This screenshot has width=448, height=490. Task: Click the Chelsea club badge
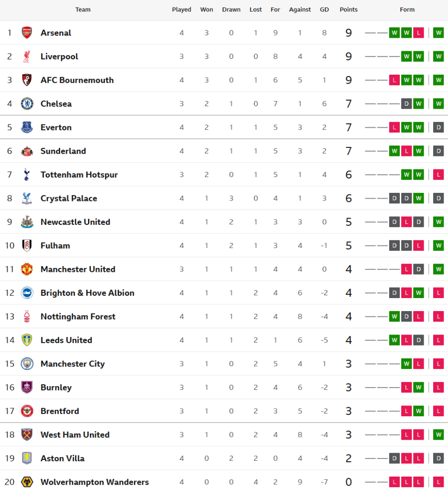[27, 104]
